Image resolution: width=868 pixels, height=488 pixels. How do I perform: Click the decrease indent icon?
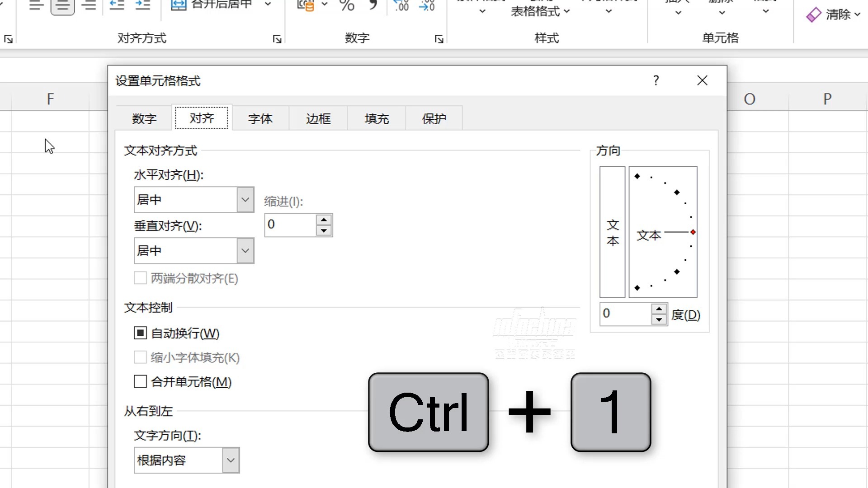(x=117, y=5)
